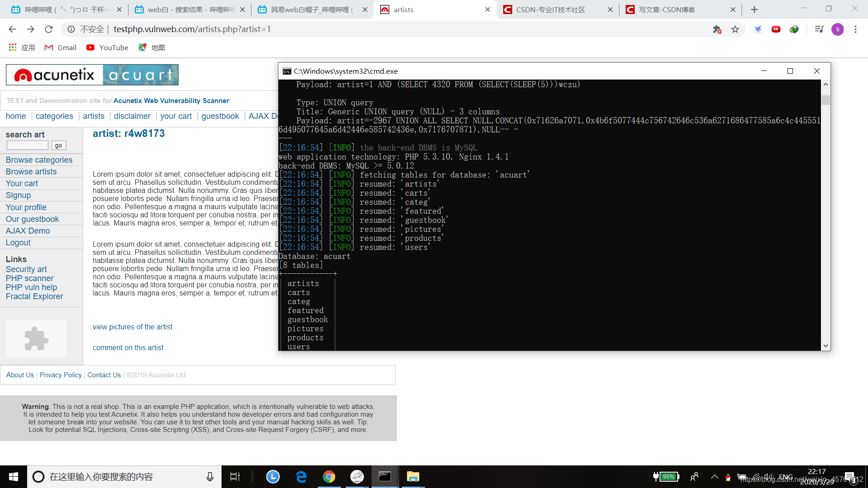This screenshot has height=488, width=868.
Task: Click the red YouTube extension icon
Action: click(x=776, y=29)
